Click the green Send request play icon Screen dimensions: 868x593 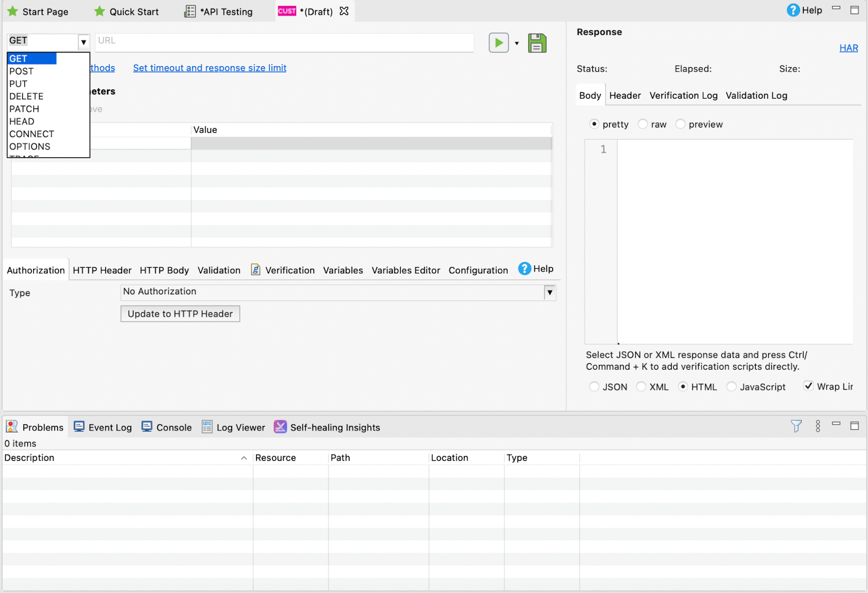[498, 43]
